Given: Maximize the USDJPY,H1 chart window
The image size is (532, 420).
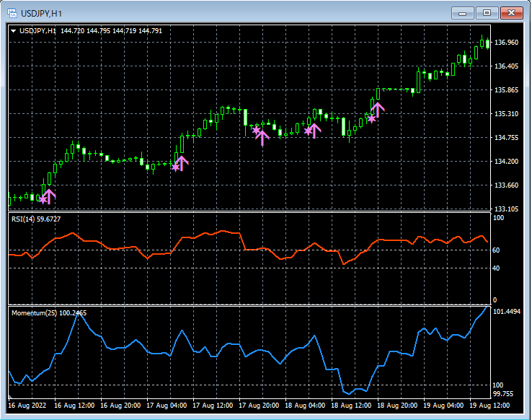Looking at the screenshot, I should (487, 12).
